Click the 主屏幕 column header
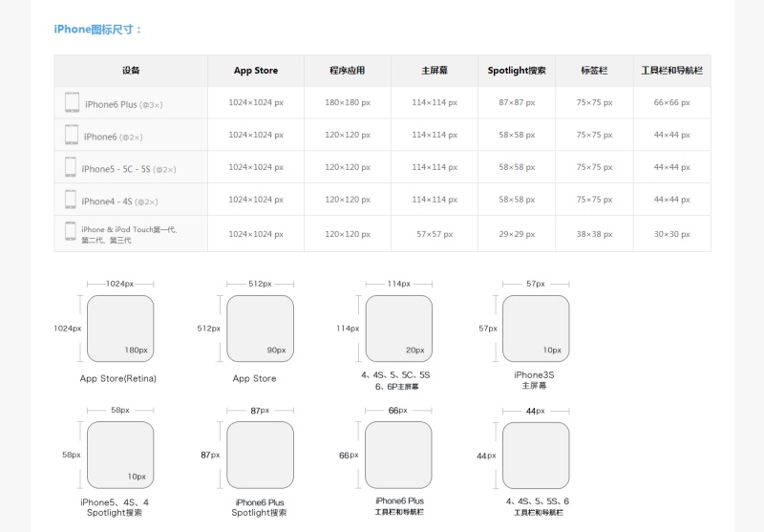This screenshot has height=532, width=764. click(435, 70)
